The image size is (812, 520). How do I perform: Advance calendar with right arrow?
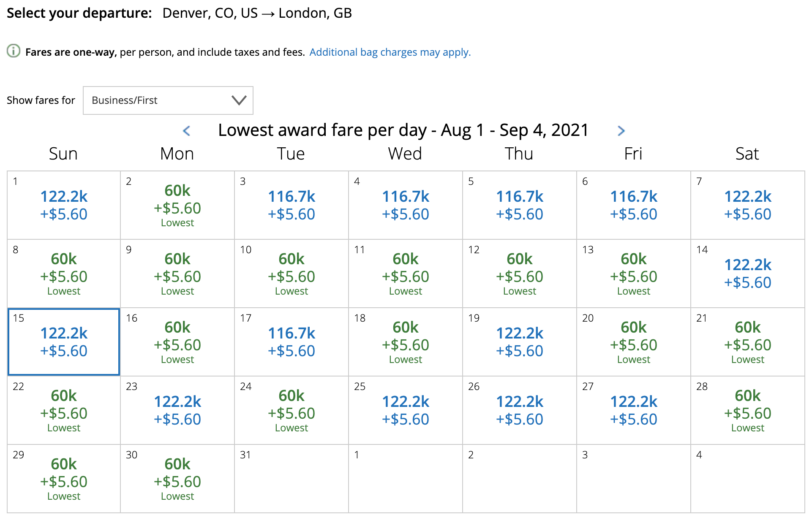[621, 131]
